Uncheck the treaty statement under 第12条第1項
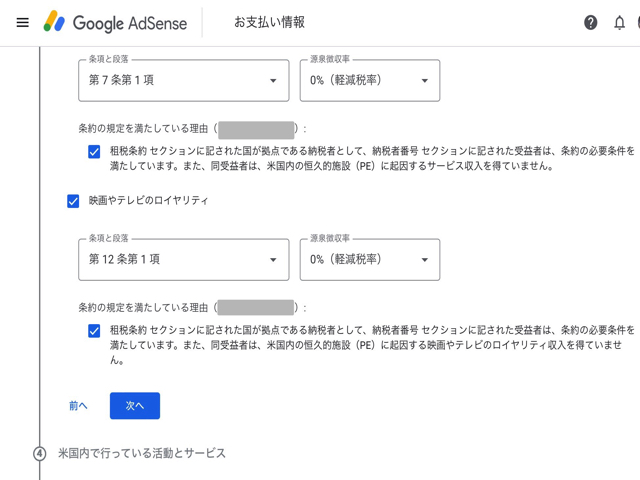The image size is (640, 480). tap(94, 331)
